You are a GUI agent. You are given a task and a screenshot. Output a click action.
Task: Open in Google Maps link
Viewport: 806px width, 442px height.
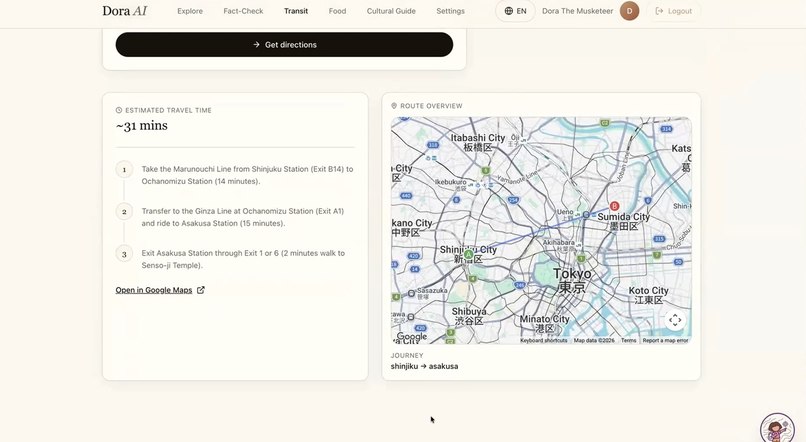pos(154,290)
